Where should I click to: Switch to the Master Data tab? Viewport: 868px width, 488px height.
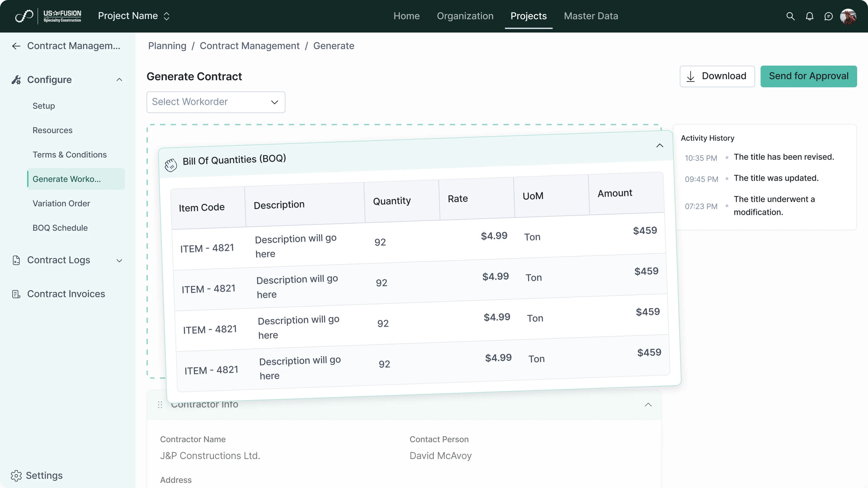591,16
